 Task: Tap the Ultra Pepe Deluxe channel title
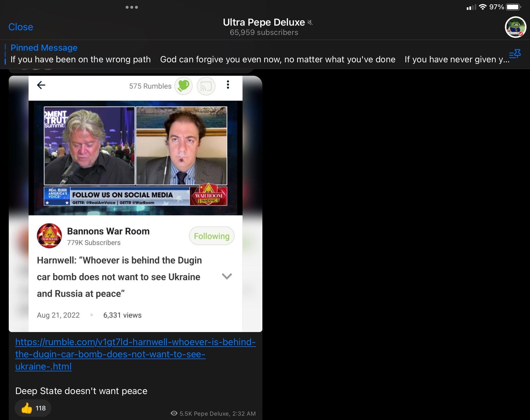264,22
